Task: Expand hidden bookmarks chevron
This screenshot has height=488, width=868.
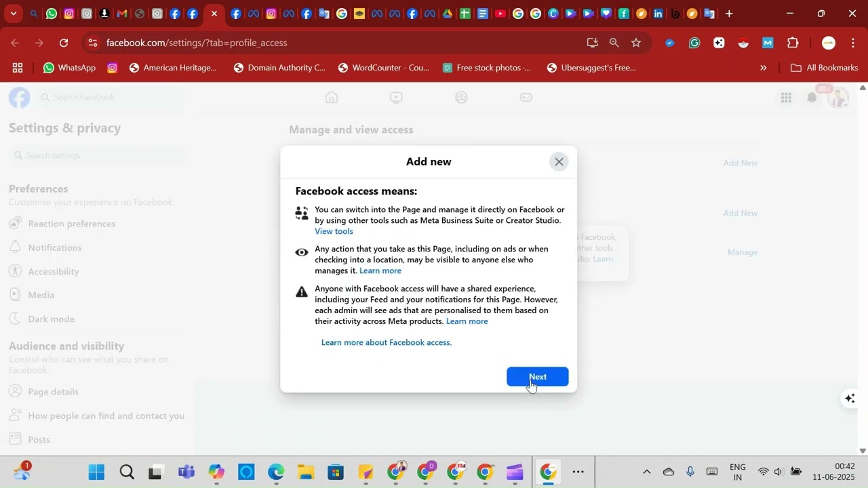Action: pos(764,68)
